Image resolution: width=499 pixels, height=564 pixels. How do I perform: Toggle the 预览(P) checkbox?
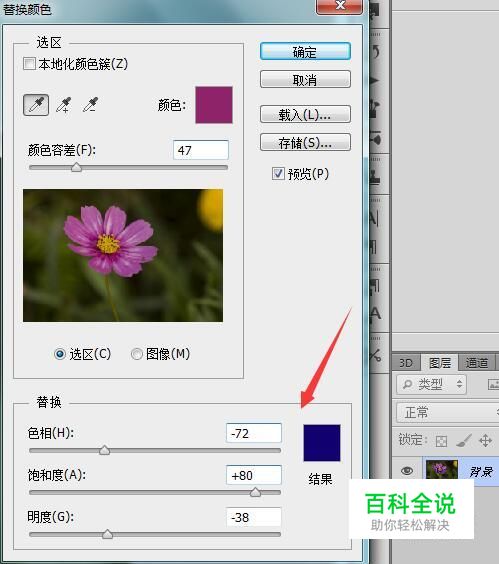click(278, 173)
